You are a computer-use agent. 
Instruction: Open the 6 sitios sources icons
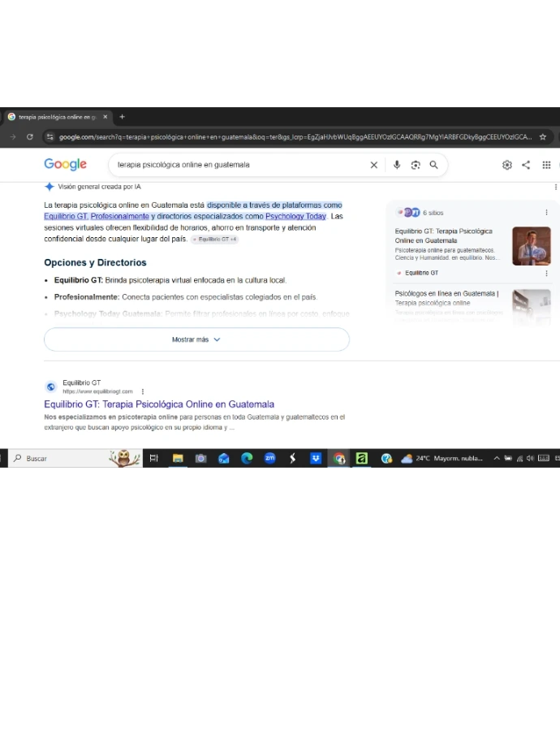point(410,213)
